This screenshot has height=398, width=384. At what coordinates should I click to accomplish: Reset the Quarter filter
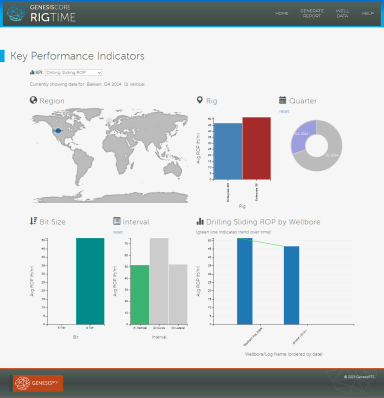point(284,111)
